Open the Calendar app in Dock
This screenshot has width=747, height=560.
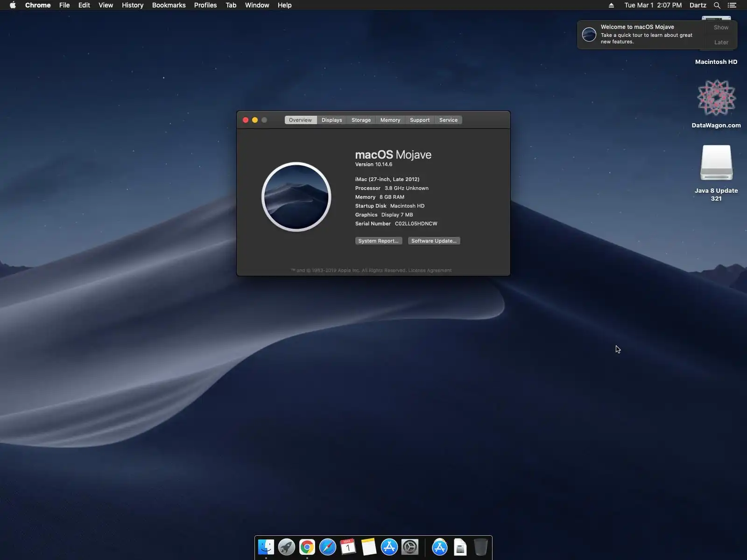(348, 547)
